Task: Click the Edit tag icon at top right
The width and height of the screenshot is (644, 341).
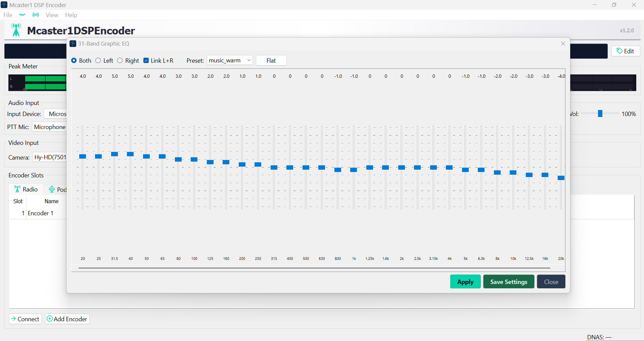Action: [x=619, y=51]
